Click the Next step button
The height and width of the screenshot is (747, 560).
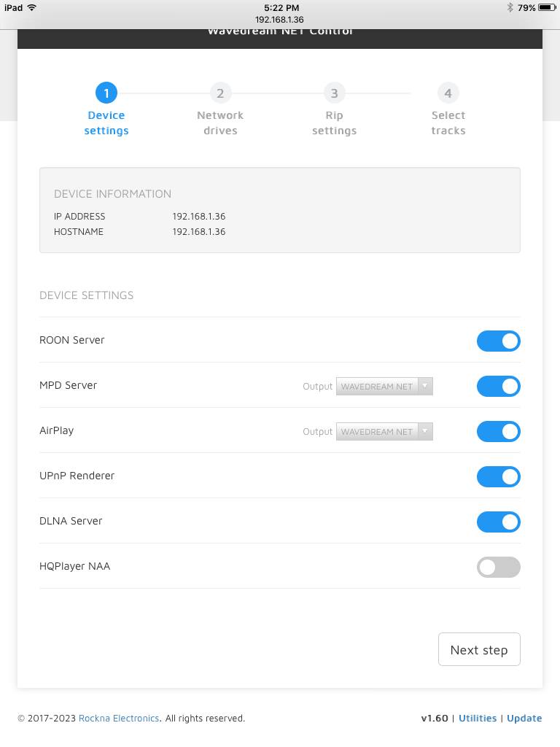479,649
